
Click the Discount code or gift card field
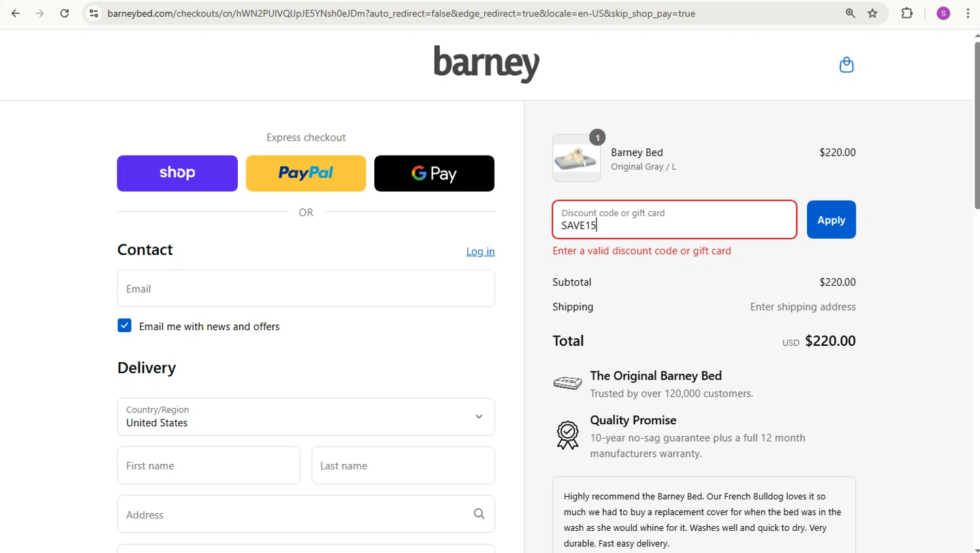pos(674,220)
